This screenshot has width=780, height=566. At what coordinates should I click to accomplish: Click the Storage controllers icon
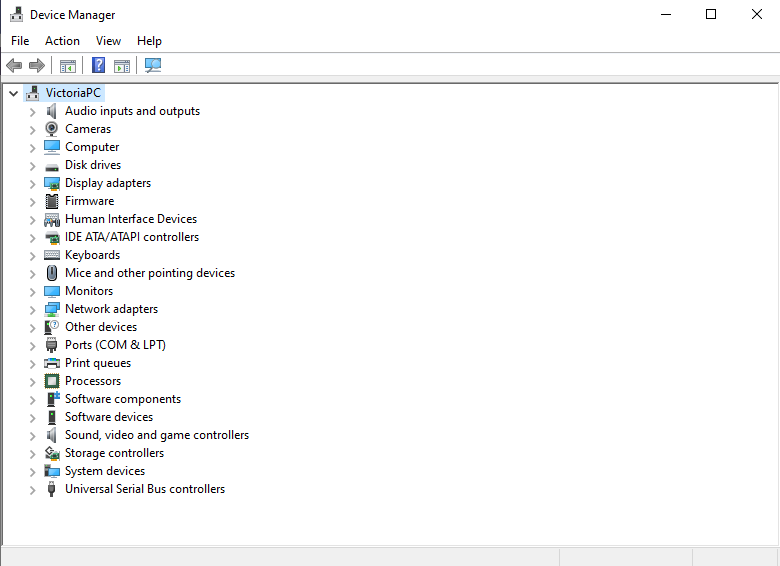(52, 453)
